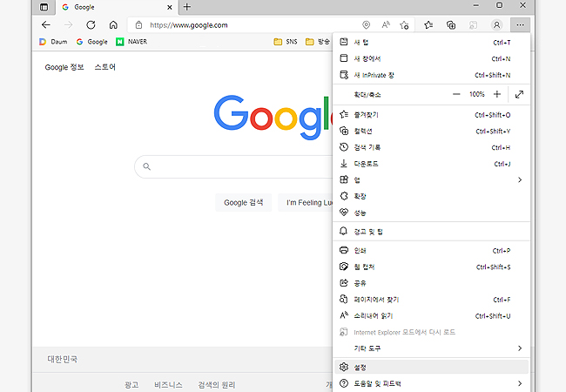The image size is (566, 392).
Task: Go to the home page
Action: click(113, 25)
